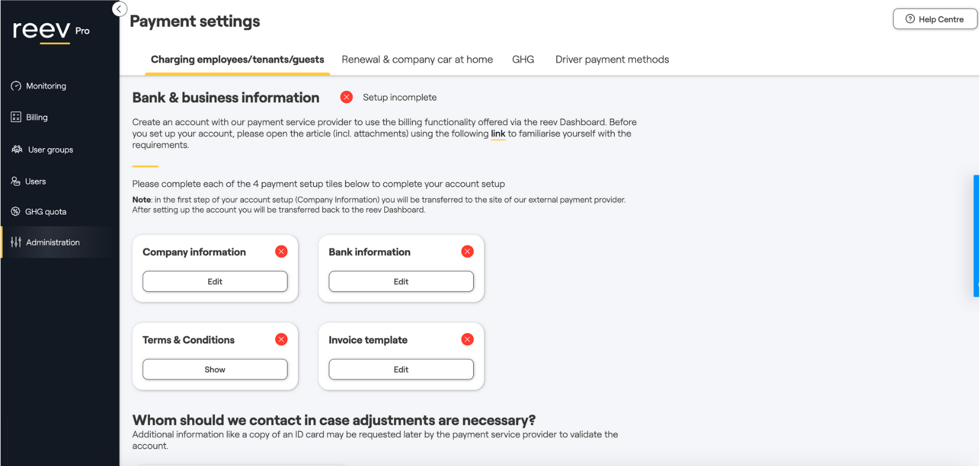Switch to the GHG tab

[x=523, y=59]
